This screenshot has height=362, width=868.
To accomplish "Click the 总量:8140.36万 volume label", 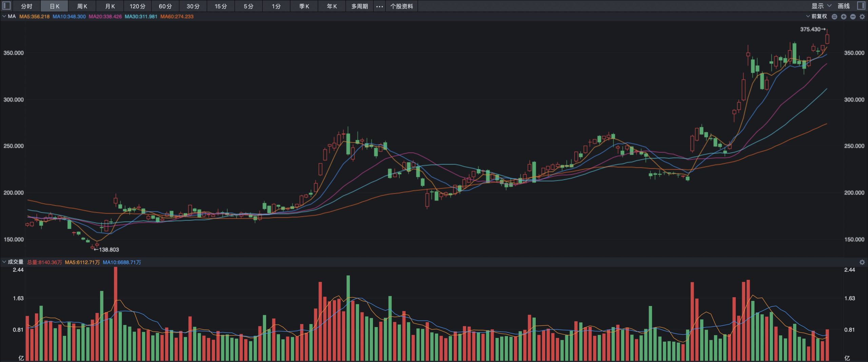I will pos(44,262).
